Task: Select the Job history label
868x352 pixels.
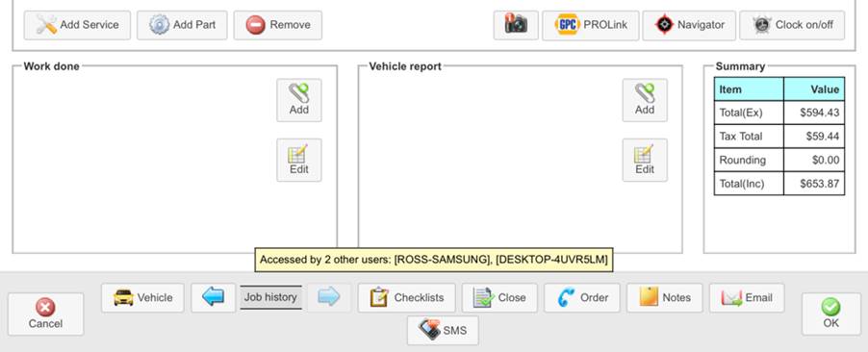Action: click(270, 297)
